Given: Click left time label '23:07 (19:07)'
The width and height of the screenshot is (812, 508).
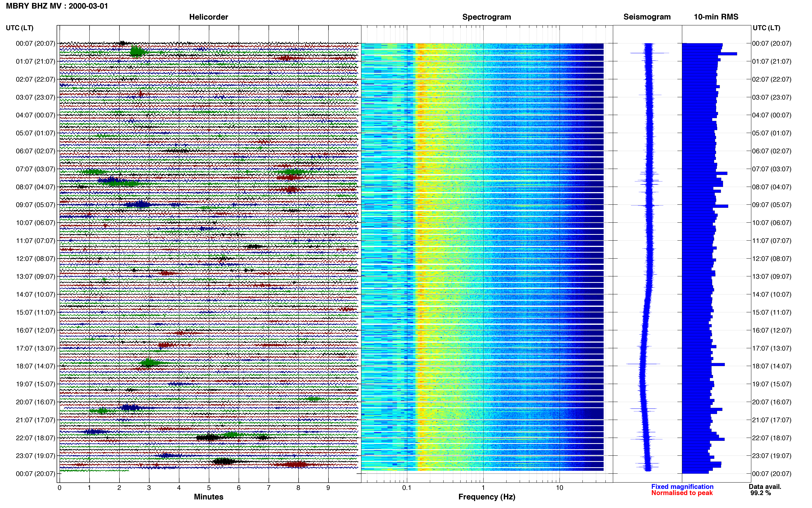Looking at the screenshot, I should [36, 456].
